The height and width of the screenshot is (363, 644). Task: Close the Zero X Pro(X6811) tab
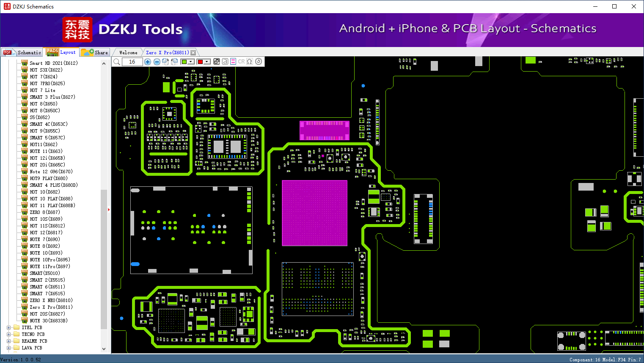coord(193,53)
